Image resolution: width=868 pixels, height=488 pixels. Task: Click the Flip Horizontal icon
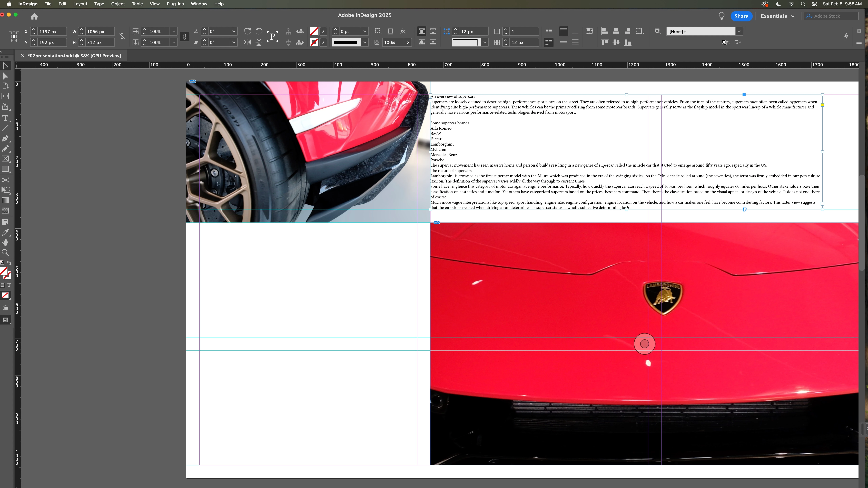(x=247, y=42)
